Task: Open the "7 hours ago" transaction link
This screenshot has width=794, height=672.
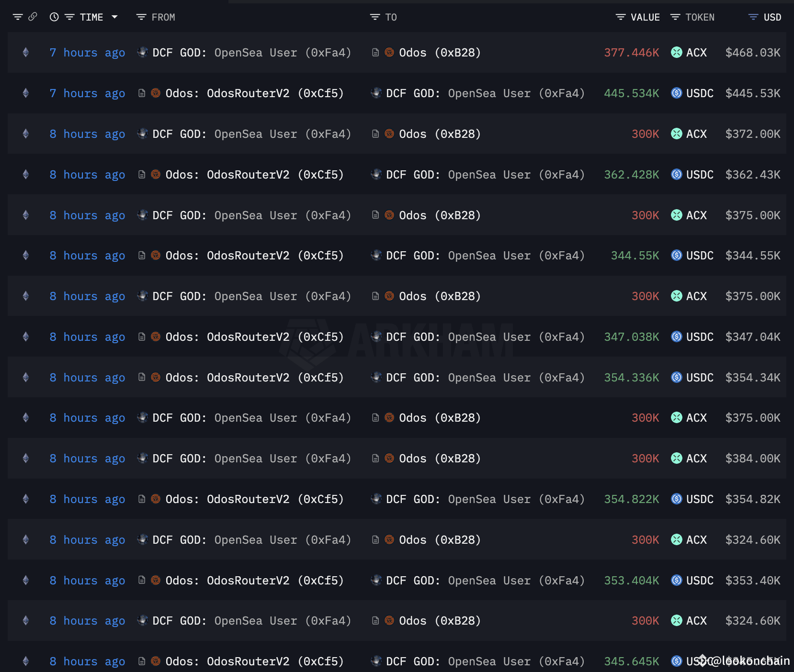Action: (87, 53)
